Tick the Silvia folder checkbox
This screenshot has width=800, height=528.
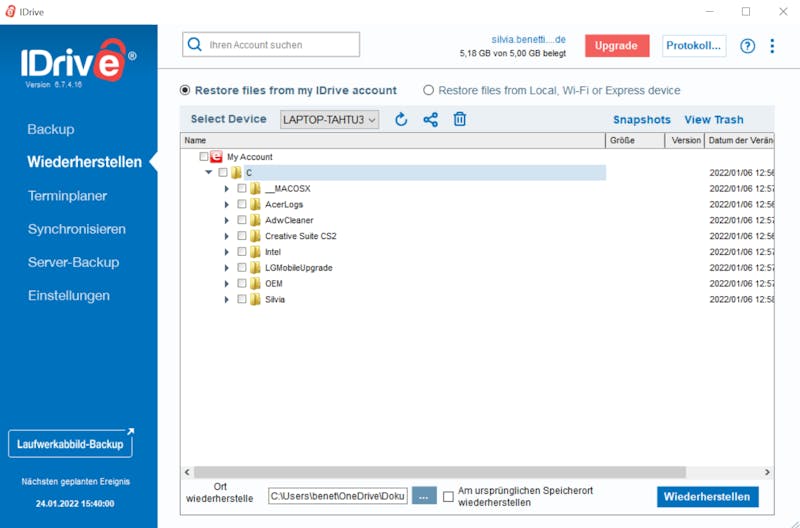click(x=242, y=299)
